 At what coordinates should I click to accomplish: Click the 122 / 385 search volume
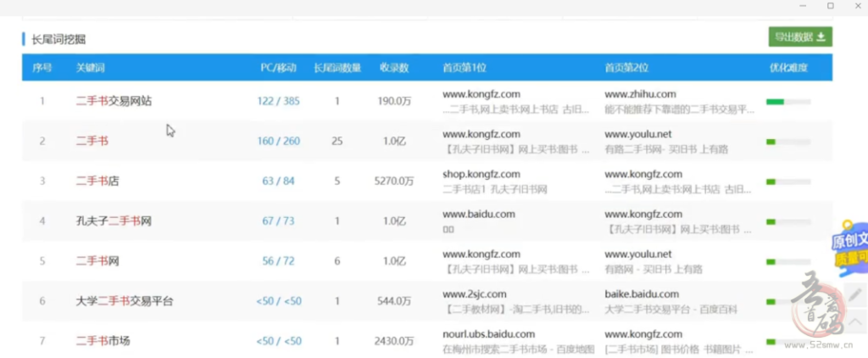(278, 102)
